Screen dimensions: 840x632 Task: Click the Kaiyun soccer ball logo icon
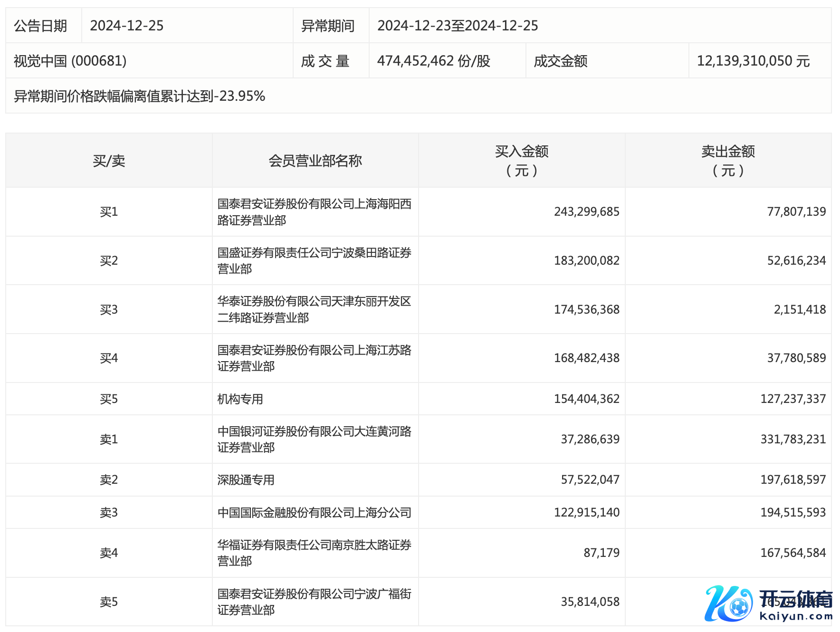(728, 603)
